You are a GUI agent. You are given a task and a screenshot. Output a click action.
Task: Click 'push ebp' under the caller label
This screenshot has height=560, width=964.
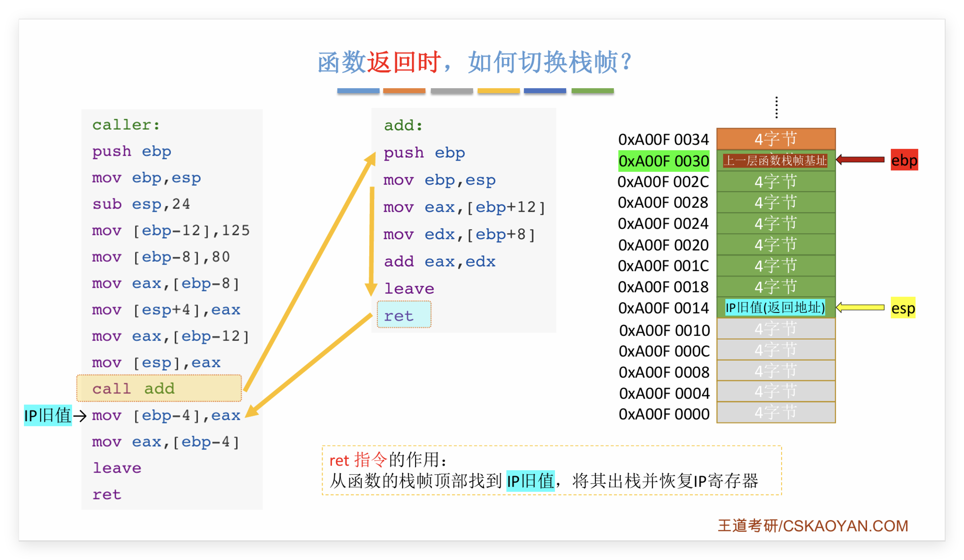pyautogui.click(x=132, y=152)
